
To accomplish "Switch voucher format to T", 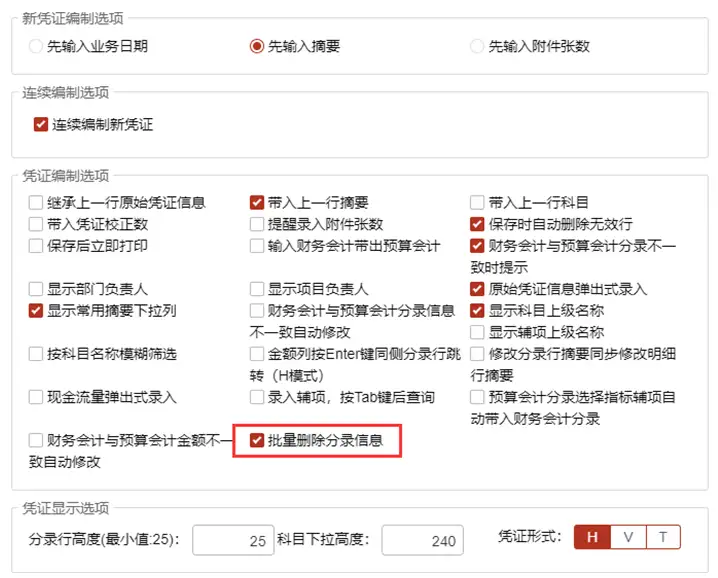I will (663, 537).
